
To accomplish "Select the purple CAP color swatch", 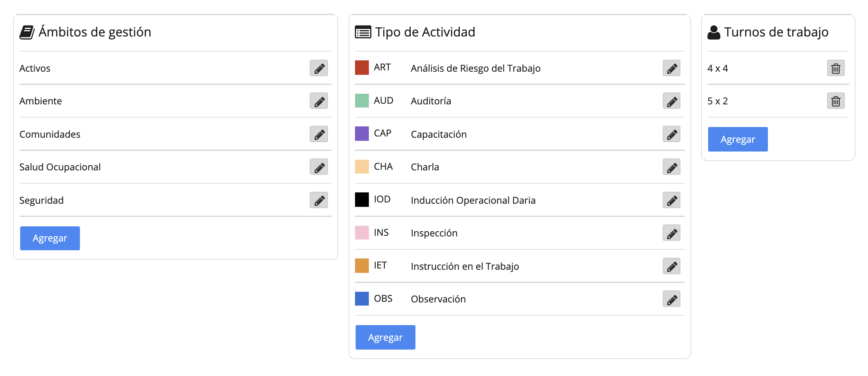I will (362, 134).
